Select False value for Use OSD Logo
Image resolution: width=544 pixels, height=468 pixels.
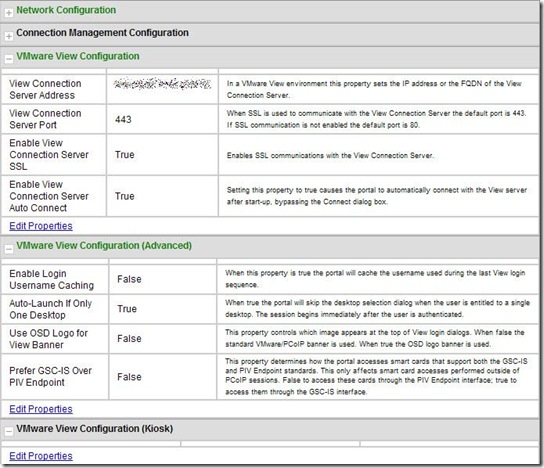129,339
